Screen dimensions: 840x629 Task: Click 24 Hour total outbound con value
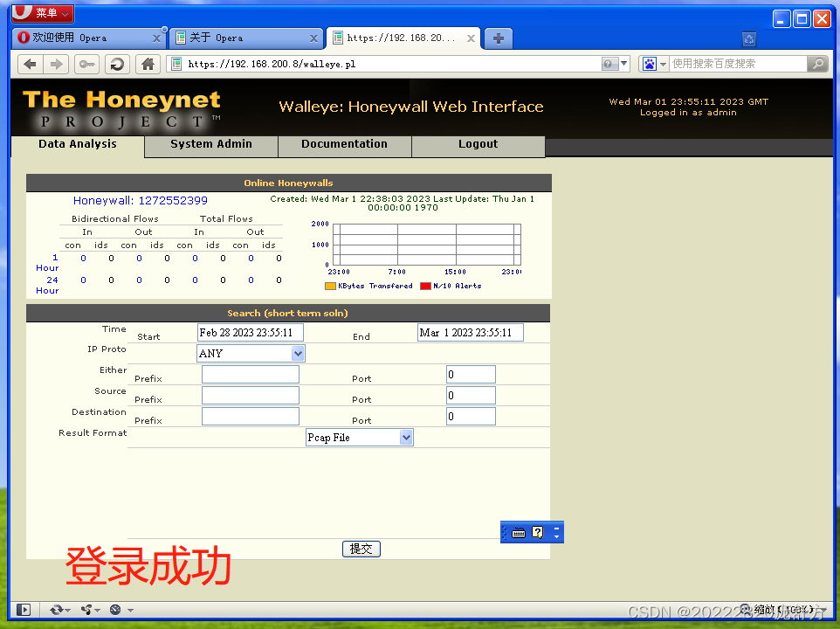pos(251,280)
